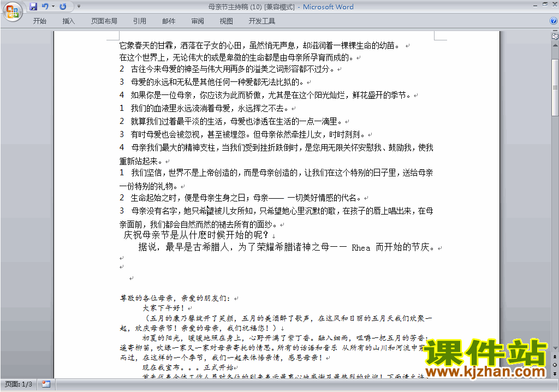559x392 pixels.
Task: Click the line 大家下午好！
Action: 164,308
